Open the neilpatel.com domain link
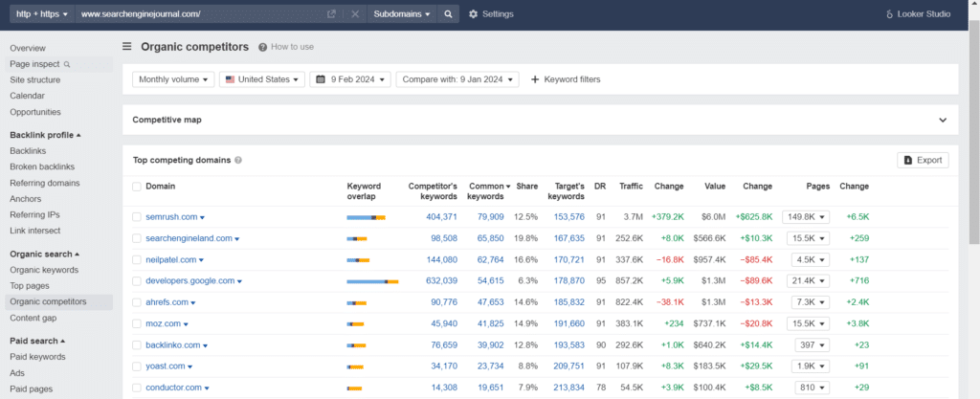The height and width of the screenshot is (399, 980). click(x=170, y=259)
